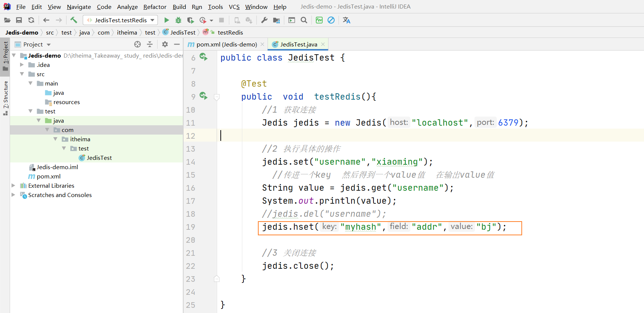
Task: Click the green monitor chart icon
Action: click(319, 20)
